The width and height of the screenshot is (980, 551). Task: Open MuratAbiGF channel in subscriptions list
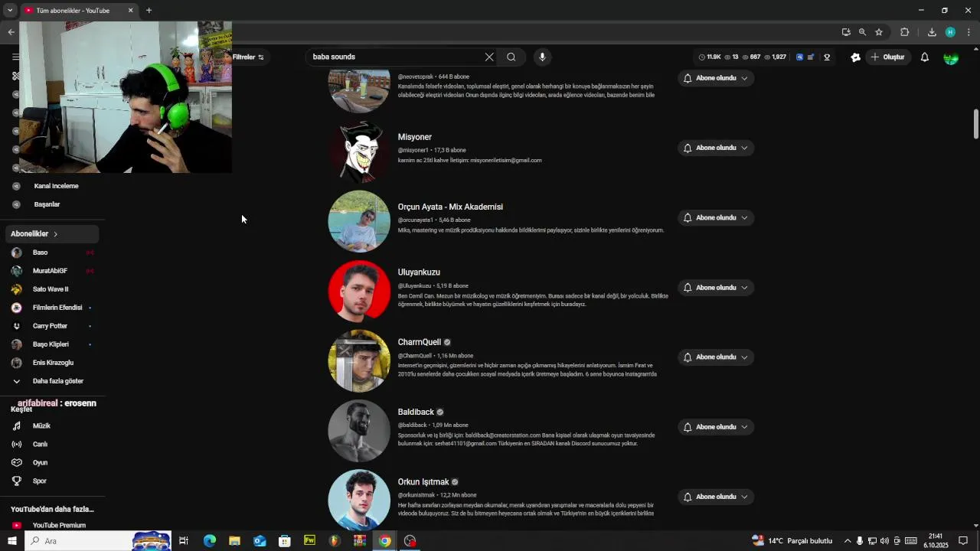pyautogui.click(x=52, y=271)
